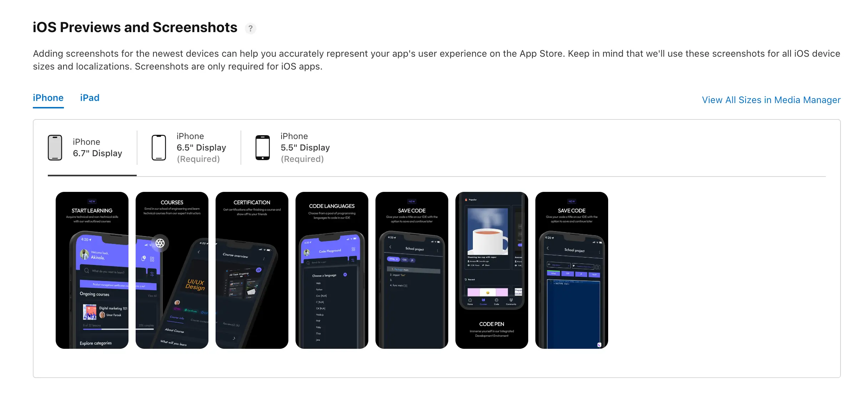The height and width of the screenshot is (398, 868).
Task: Select the sixth app screenshot thumbnail
Action: 491,270
